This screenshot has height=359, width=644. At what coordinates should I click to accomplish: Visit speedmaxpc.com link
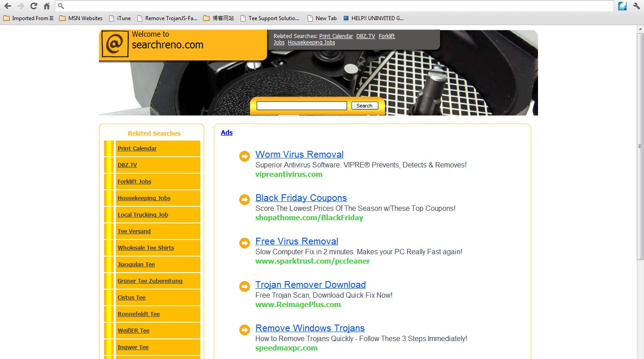(x=286, y=348)
